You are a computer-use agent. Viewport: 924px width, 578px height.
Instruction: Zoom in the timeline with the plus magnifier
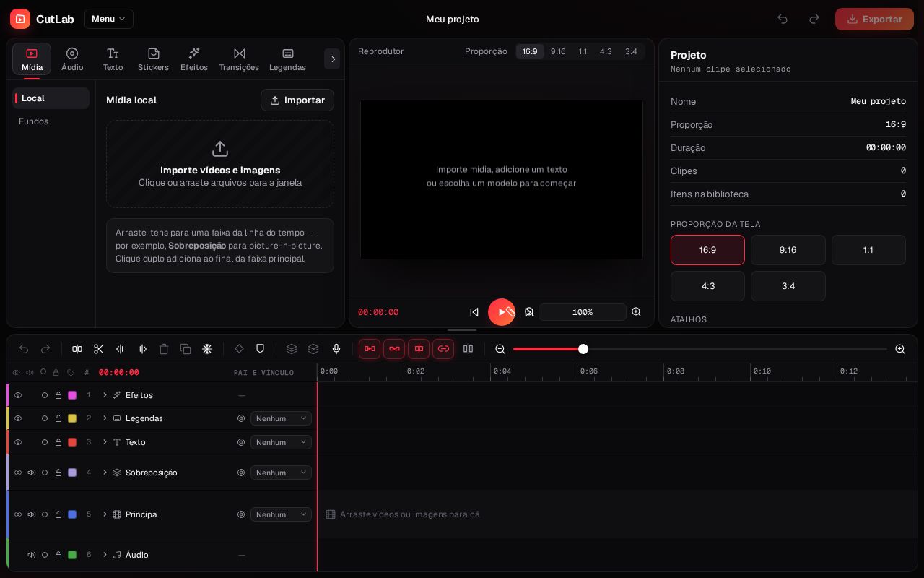(900, 349)
